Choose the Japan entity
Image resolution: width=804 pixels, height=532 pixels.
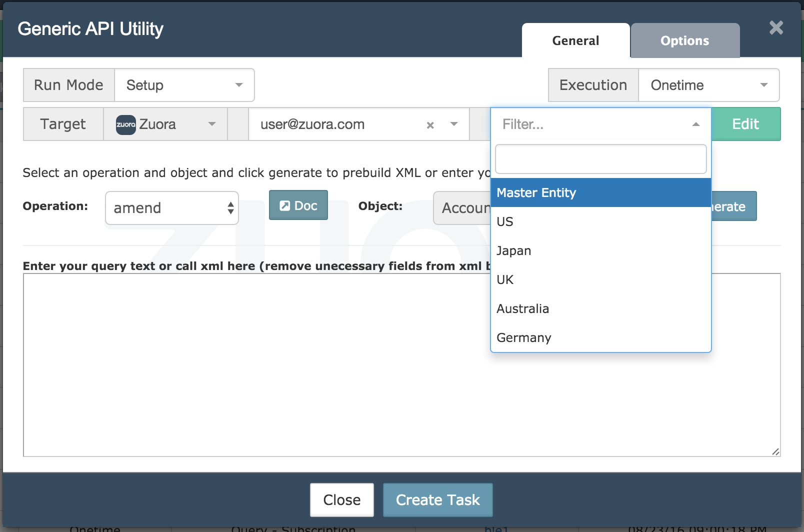[600, 250]
